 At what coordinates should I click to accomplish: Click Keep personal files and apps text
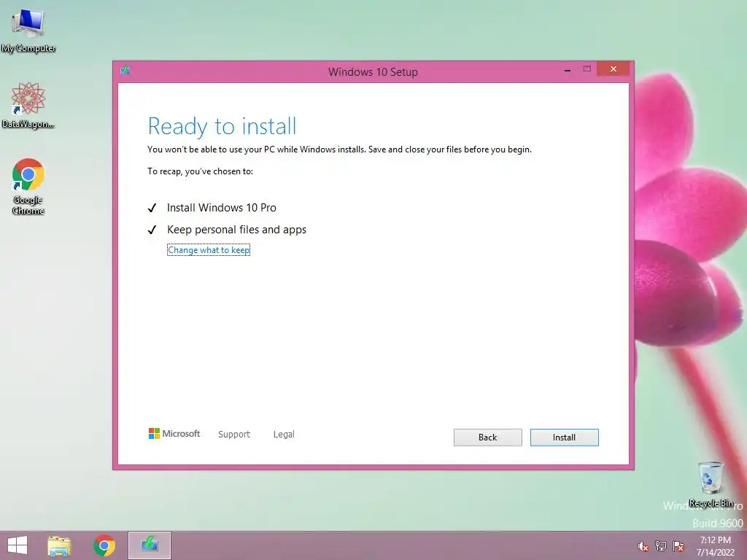[x=237, y=230]
